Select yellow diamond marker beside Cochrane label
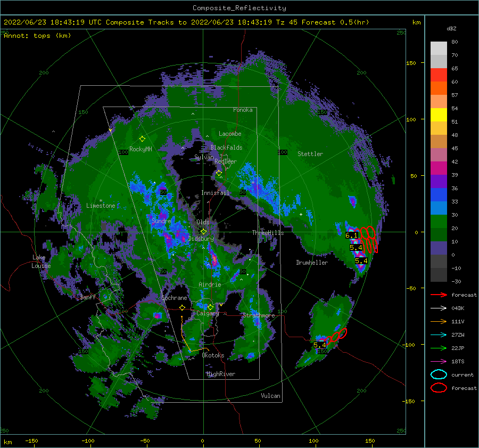This screenshot has width=479, height=448. pyautogui.click(x=182, y=307)
